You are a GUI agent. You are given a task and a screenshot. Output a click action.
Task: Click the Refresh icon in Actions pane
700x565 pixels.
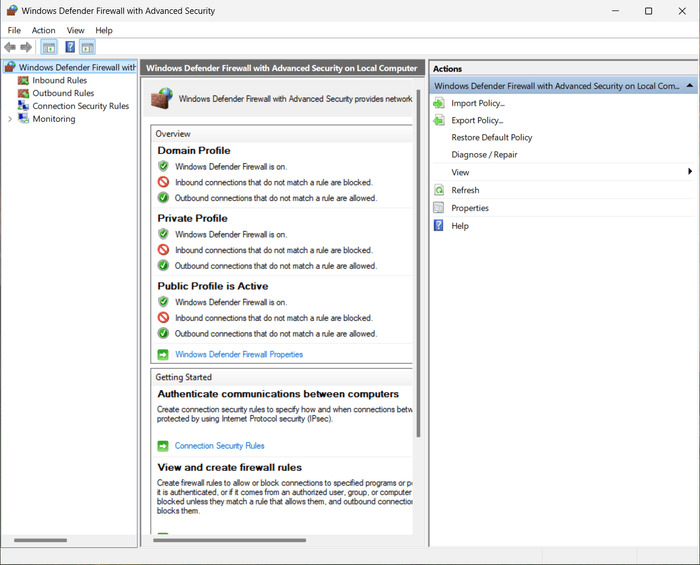pyautogui.click(x=438, y=190)
